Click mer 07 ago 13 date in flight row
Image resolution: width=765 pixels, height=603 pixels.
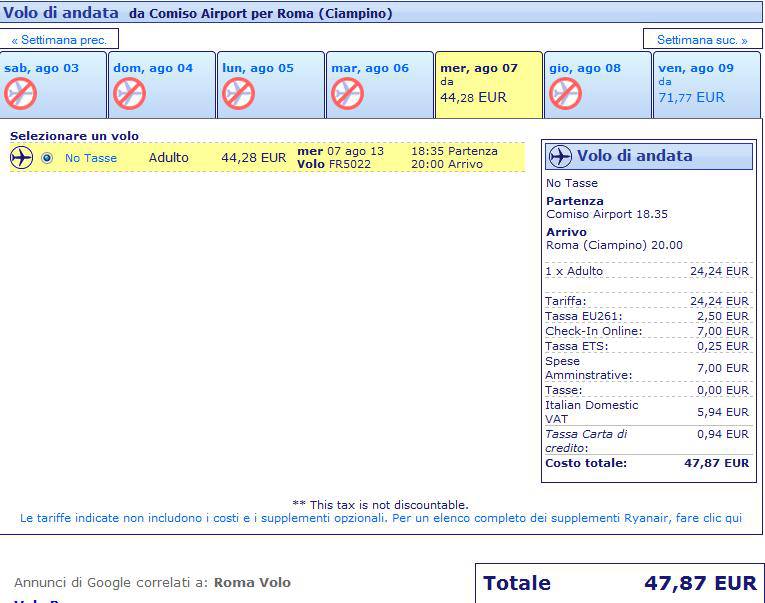tap(341, 151)
